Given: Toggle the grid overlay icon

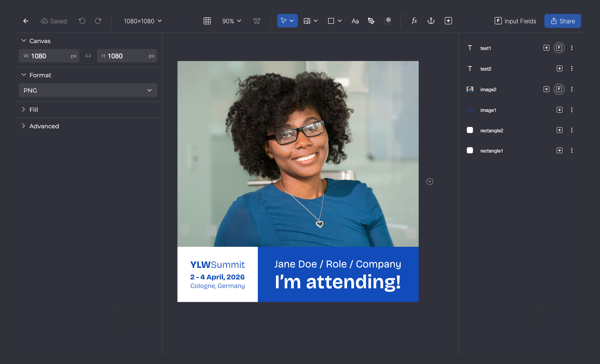Looking at the screenshot, I should (207, 21).
